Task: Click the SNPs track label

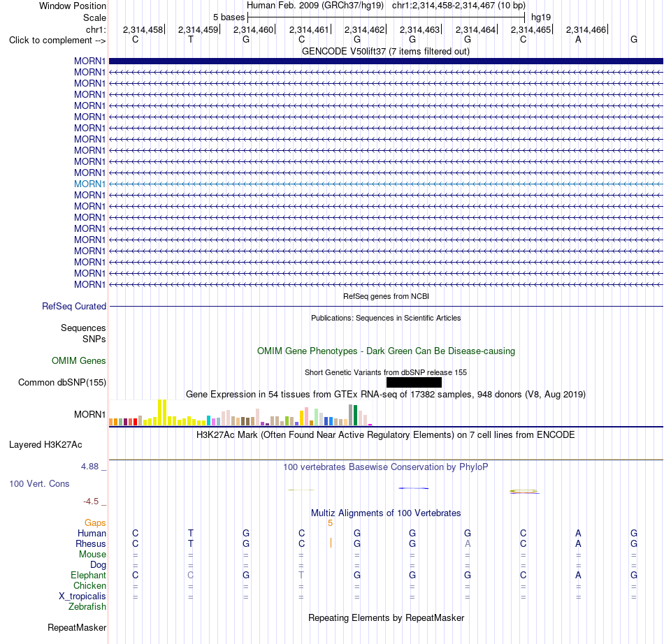Action: pos(94,339)
